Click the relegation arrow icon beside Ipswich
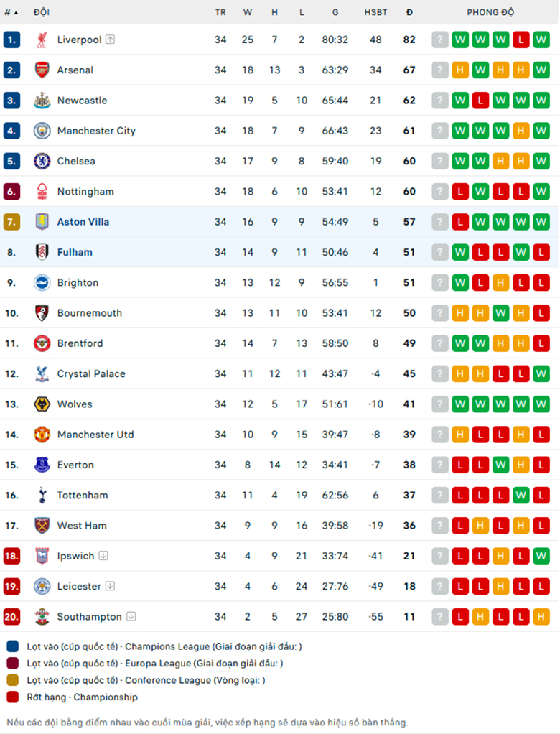Viewport: 560px width, 734px height. [x=103, y=556]
